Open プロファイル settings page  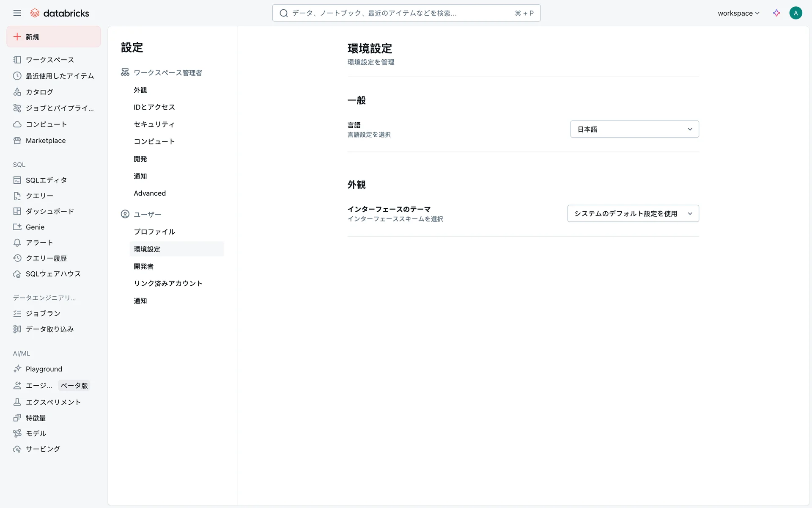(154, 232)
